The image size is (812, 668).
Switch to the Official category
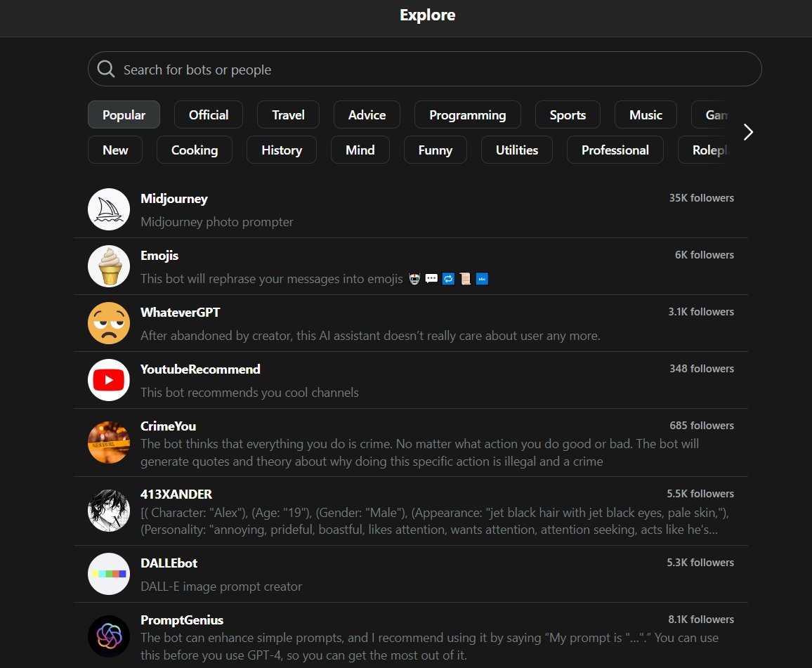tap(208, 114)
